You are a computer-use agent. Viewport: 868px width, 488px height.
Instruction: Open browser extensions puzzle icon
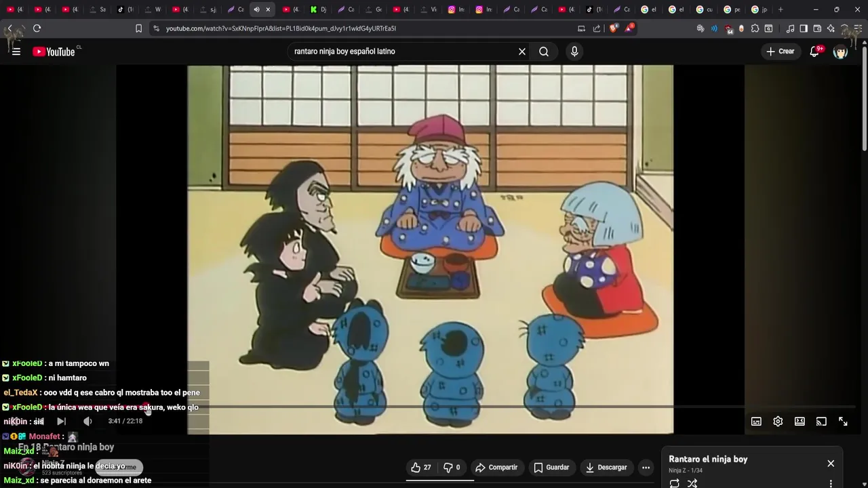point(755,28)
